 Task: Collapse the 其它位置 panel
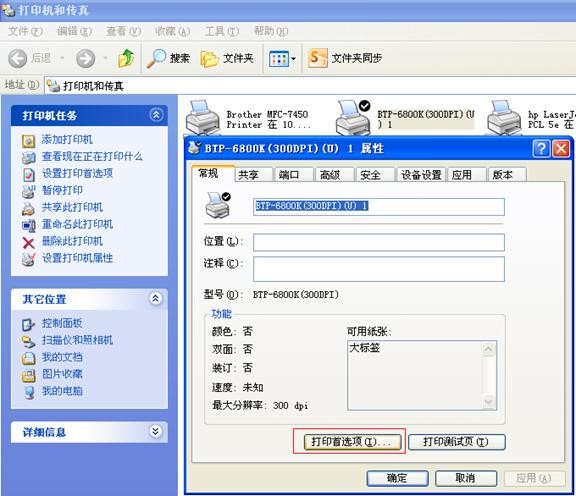tap(156, 298)
